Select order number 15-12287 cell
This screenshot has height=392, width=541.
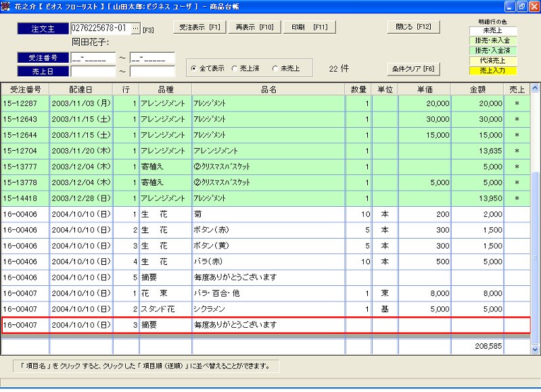(25, 103)
